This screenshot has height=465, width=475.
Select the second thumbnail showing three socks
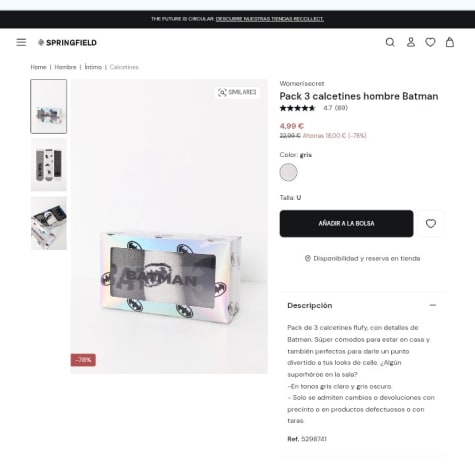[x=49, y=165]
